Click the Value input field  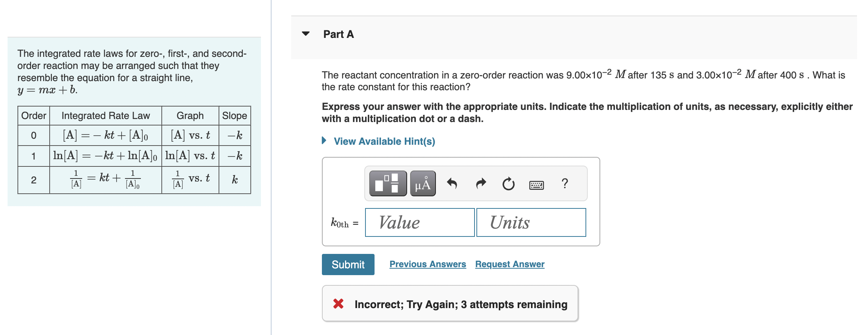[x=419, y=222]
